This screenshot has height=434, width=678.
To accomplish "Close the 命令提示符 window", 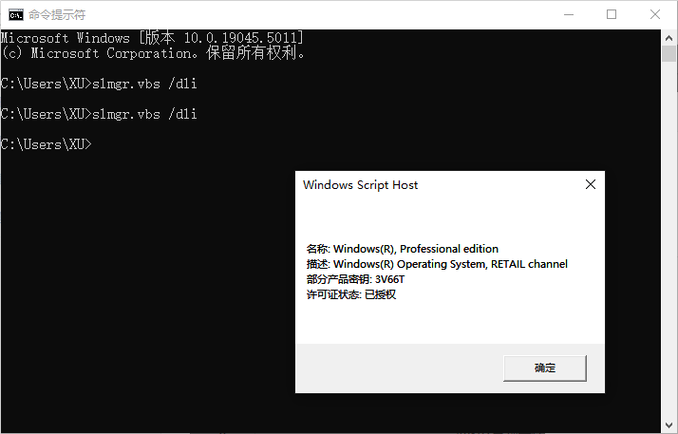I will 655,15.
